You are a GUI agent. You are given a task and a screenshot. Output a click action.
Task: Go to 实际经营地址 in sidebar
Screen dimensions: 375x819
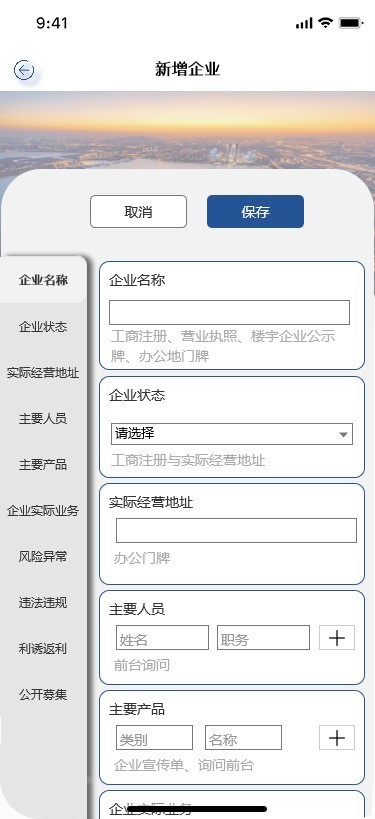pos(43,373)
